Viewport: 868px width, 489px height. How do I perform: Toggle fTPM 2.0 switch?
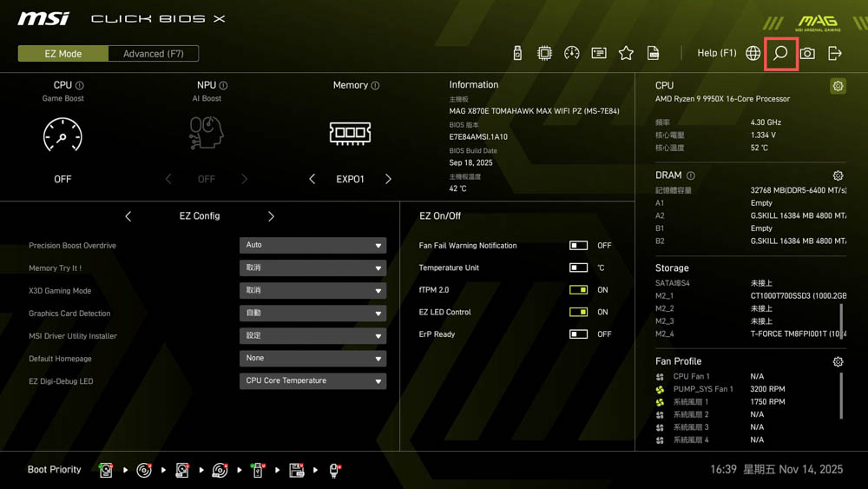(x=578, y=290)
